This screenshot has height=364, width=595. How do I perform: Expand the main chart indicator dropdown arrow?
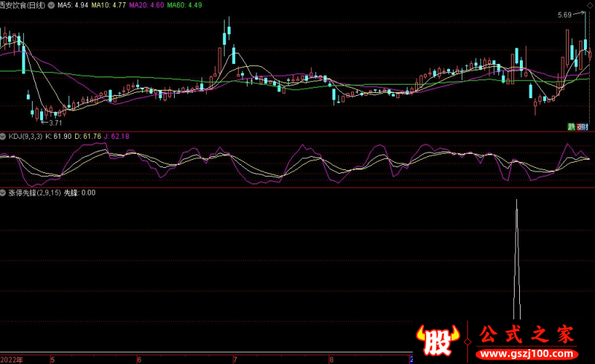pos(51,4)
